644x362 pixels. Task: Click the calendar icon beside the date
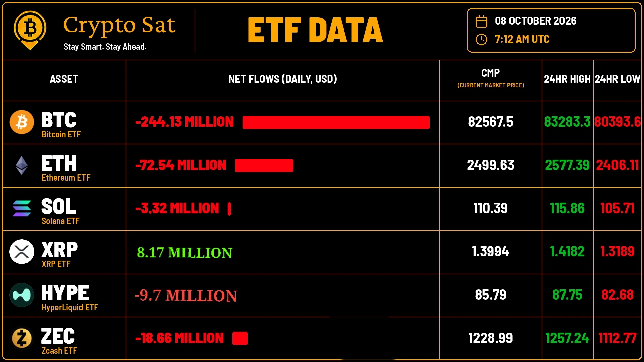(x=481, y=21)
